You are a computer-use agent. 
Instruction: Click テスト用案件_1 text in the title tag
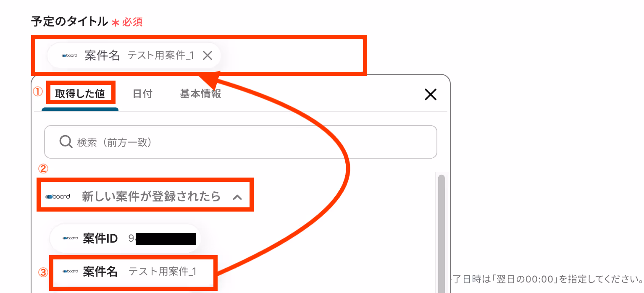coord(161,55)
